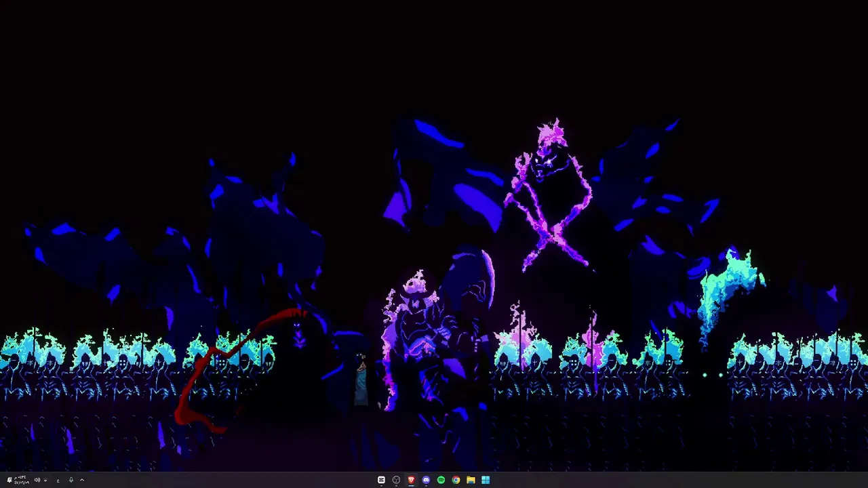The width and height of the screenshot is (868, 488).
Task: Click the microphone icon in system tray
Action: pos(71,480)
